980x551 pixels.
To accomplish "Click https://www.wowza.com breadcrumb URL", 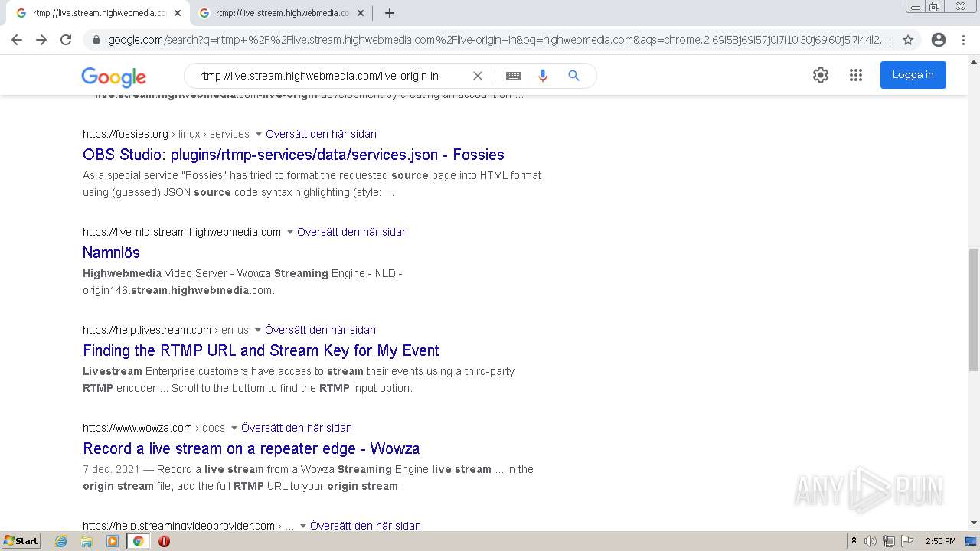I will coord(138,428).
